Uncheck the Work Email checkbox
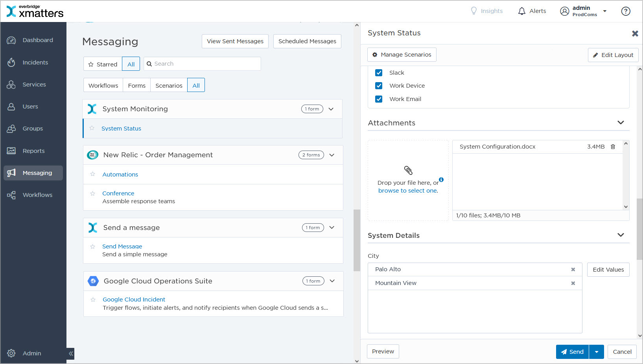 379,99
